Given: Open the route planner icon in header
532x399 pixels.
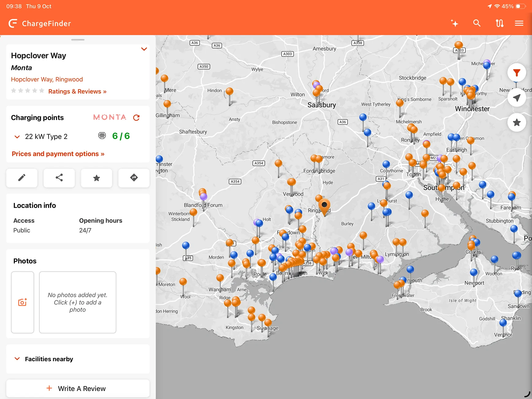Looking at the screenshot, I should coord(499,23).
